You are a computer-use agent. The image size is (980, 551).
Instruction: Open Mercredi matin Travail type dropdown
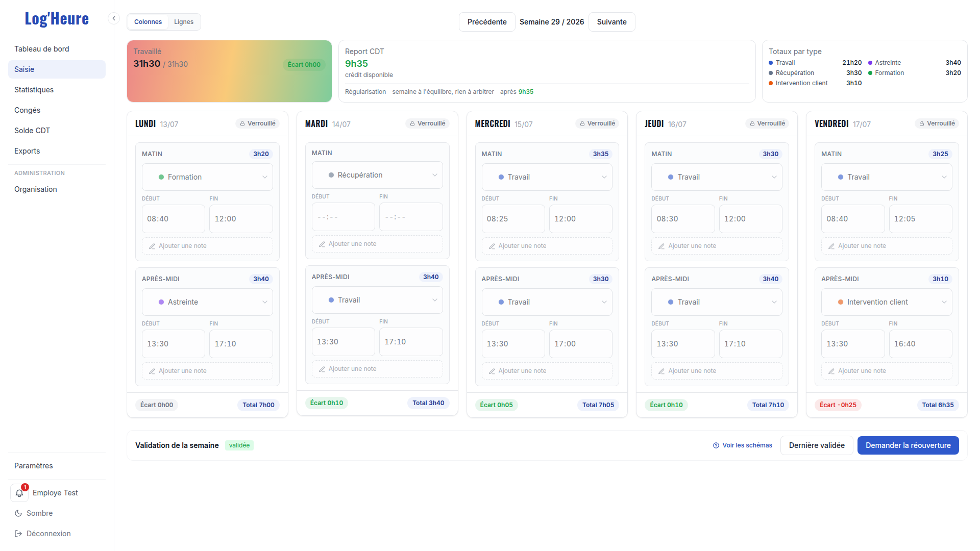(x=547, y=177)
